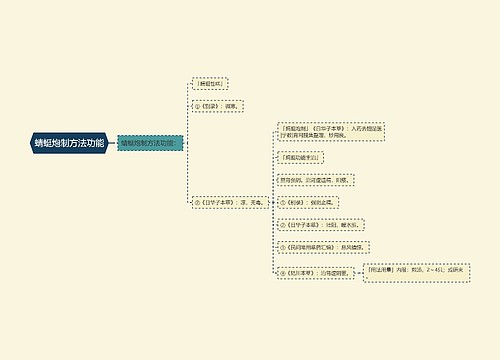Click the 「蜻蜓功能主治」 node
Viewport: 500px width, 360px height.
(300, 157)
